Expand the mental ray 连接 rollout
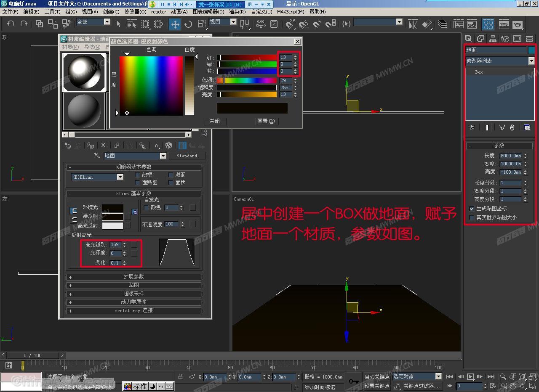Screen dimensions: 539x392 [134, 310]
